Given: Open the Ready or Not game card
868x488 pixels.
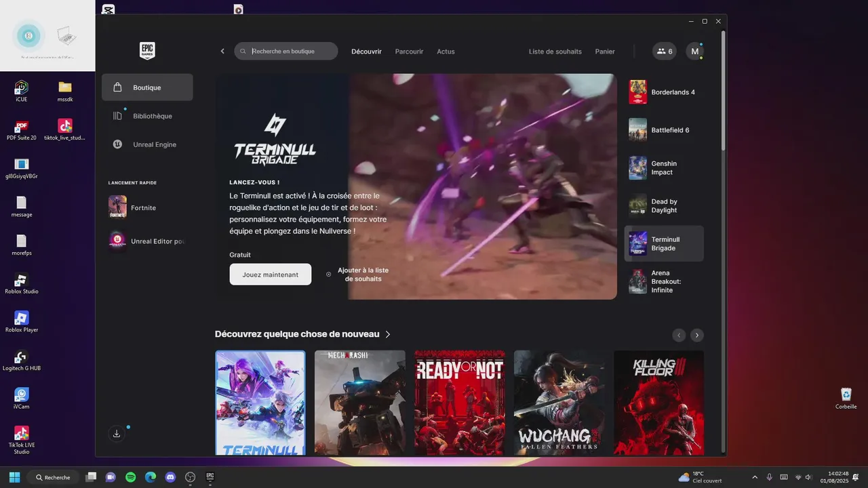Looking at the screenshot, I should click(460, 403).
